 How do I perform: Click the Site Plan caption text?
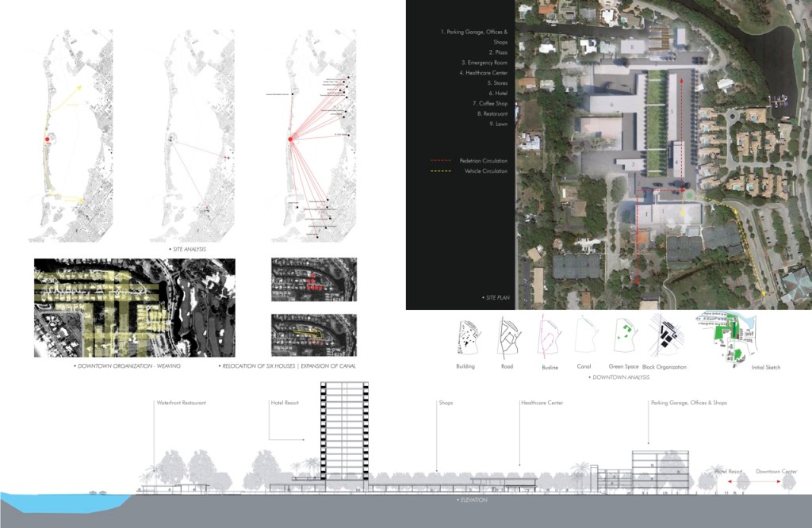coord(495,298)
